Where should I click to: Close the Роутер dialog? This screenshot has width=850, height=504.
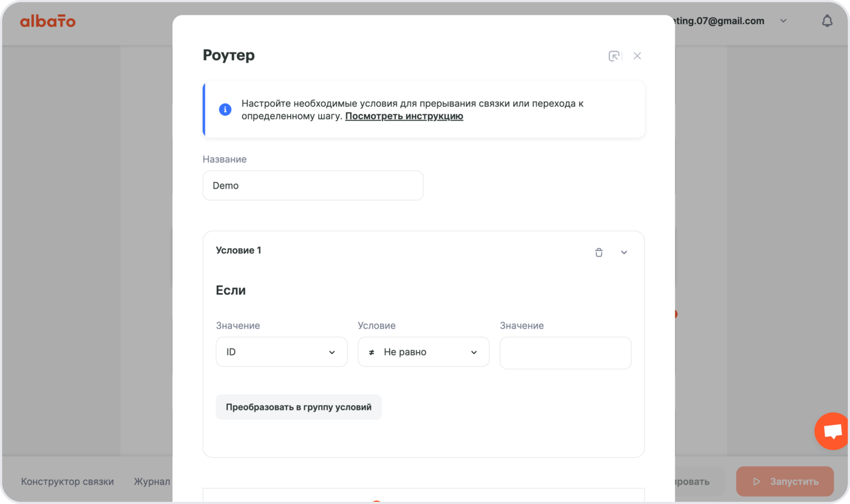point(637,56)
